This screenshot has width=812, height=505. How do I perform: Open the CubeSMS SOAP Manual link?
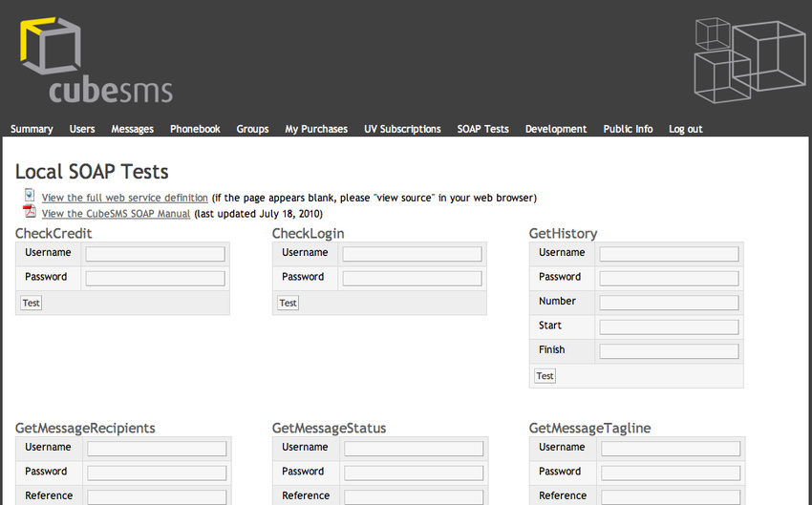[116, 214]
